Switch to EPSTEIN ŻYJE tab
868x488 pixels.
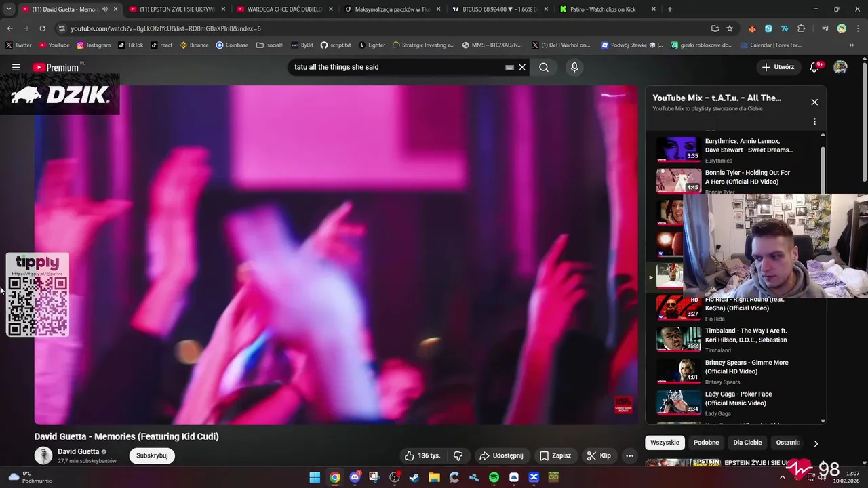pos(178,9)
